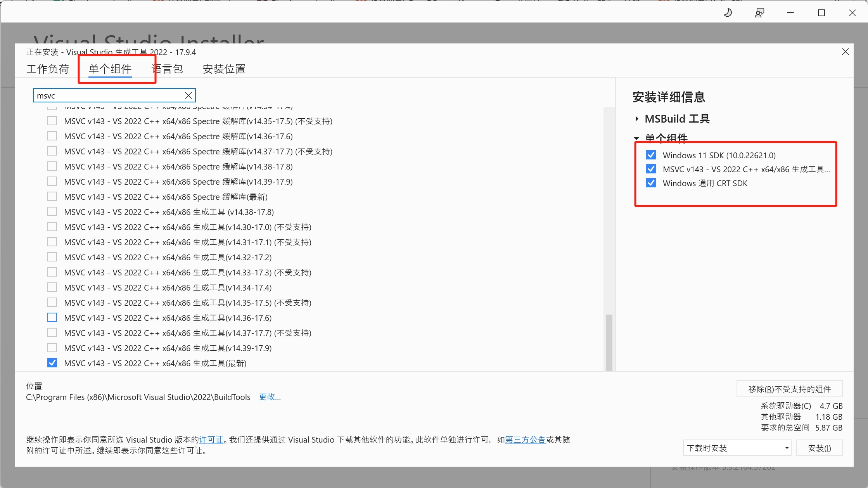This screenshot has width=868, height=488.
Task: Switch to 工作负荷 tab
Action: tap(48, 69)
